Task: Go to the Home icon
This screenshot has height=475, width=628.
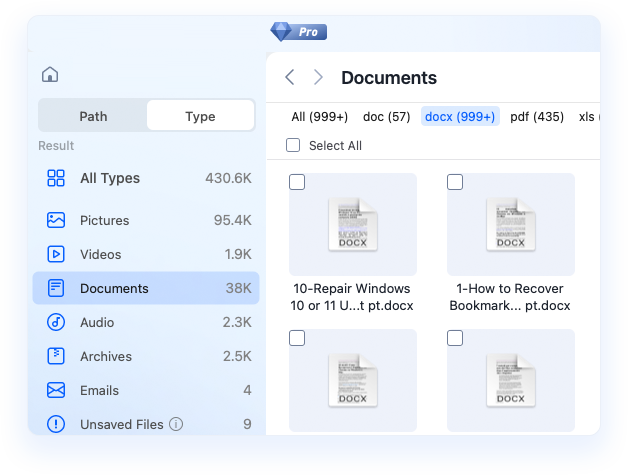Action: pos(50,74)
